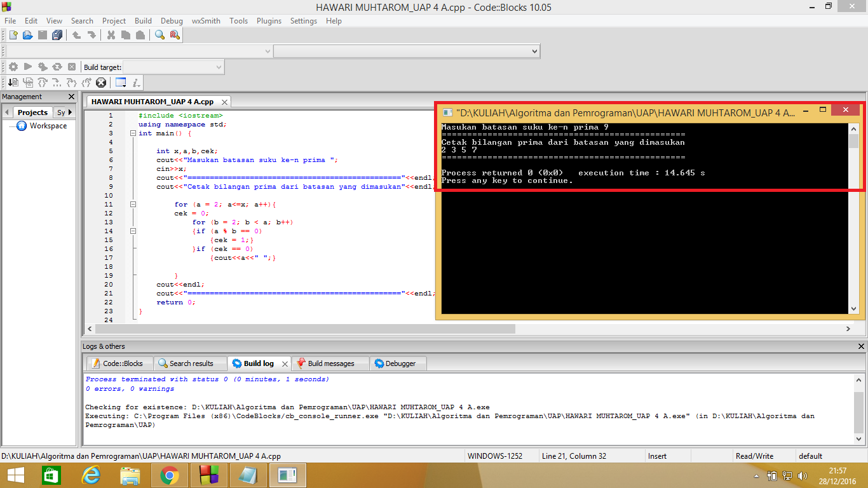Image resolution: width=868 pixels, height=488 pixels.
Task: Open the wxSmith menu
Action: [206, 21]
